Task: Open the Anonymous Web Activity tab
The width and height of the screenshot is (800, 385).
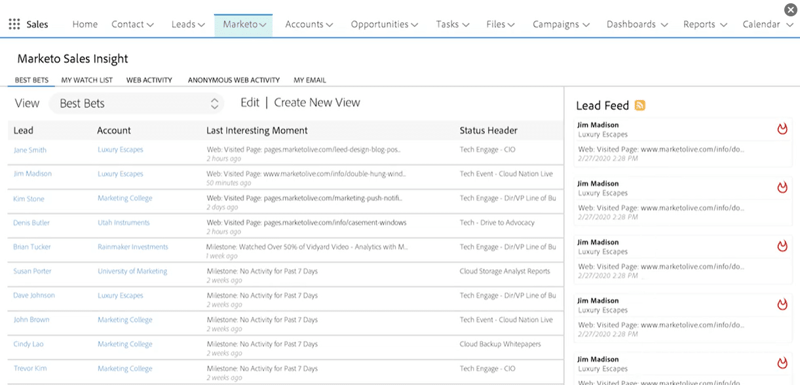Action: [234, 80]
